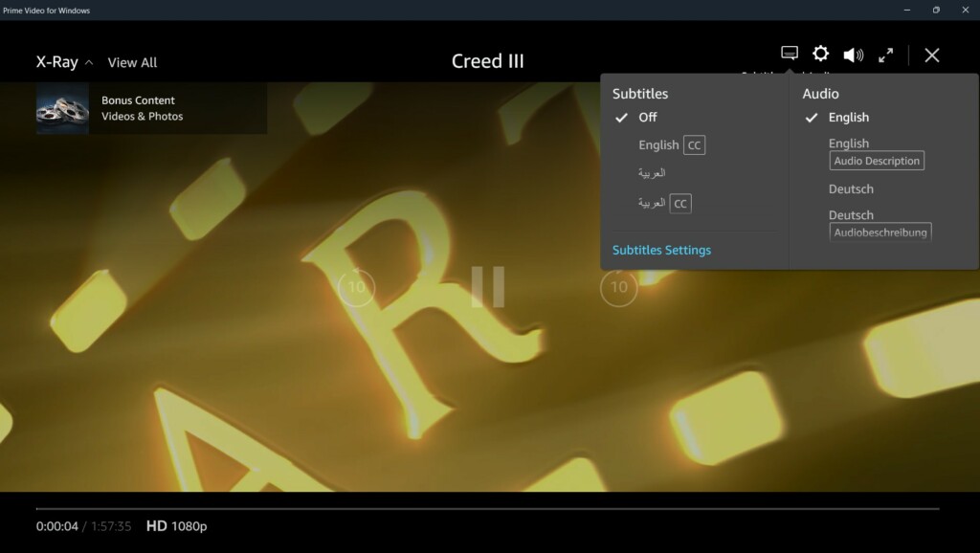Select subtitles Off option
The width and height of the screenshot is (980, 553).
click(x=648, y=118)
